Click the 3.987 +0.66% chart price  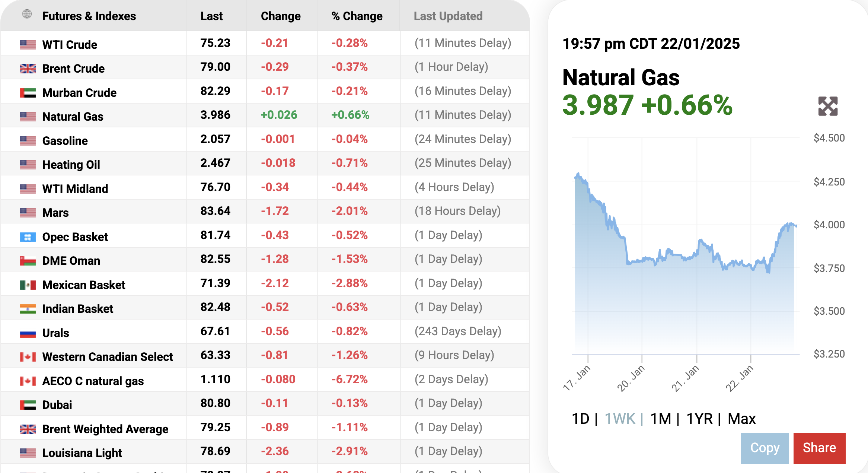pos(647,105)
